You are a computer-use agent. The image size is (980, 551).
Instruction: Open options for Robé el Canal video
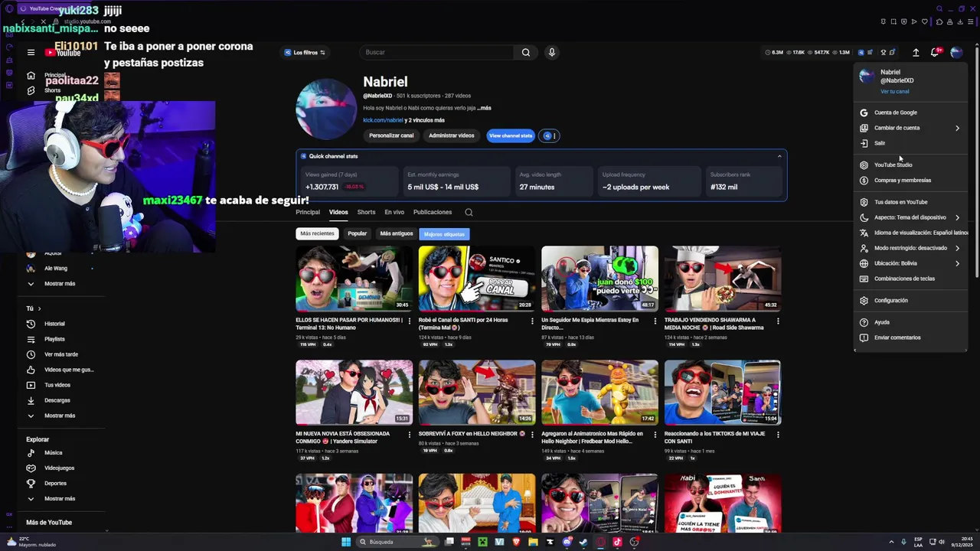point(532,321)
